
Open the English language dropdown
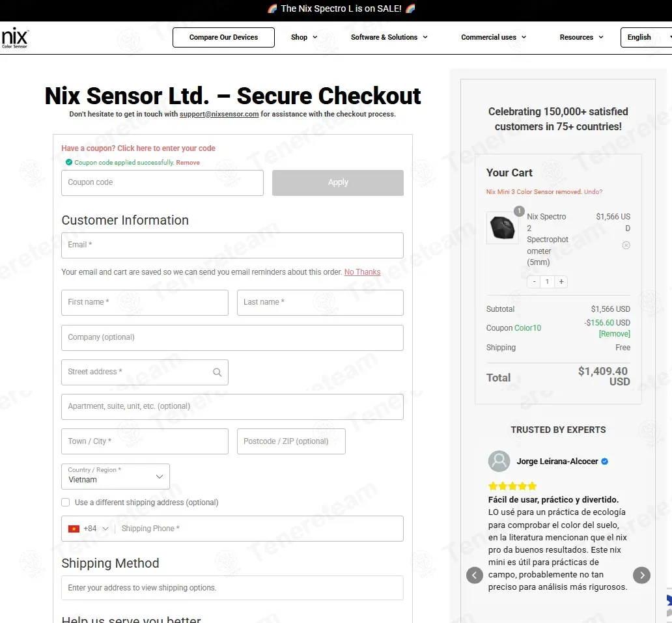[x=646, y=37]
